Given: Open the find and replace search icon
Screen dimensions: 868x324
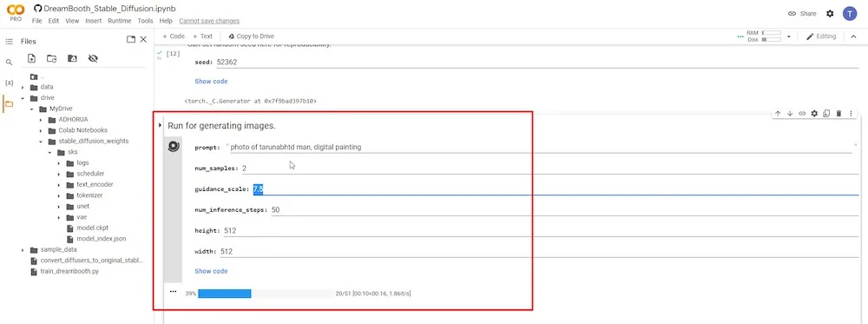Looking at the screenshot, I should tap(9, 62).
